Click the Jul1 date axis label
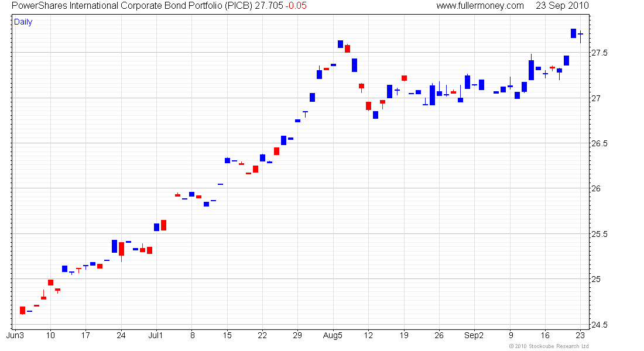This screenshot has height=351, width=644. pyautogui.click(x=156, y=335)
